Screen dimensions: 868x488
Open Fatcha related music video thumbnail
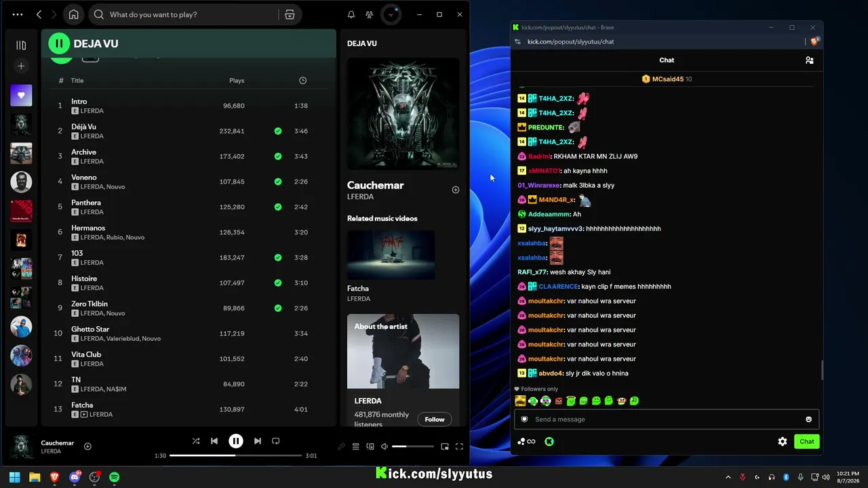(391, 255)
